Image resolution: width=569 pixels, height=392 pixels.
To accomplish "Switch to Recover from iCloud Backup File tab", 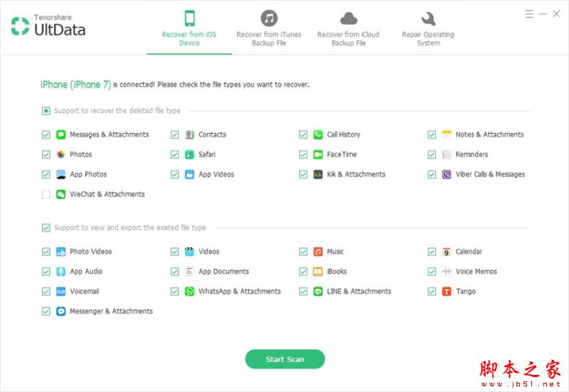I will click(349, 29).
